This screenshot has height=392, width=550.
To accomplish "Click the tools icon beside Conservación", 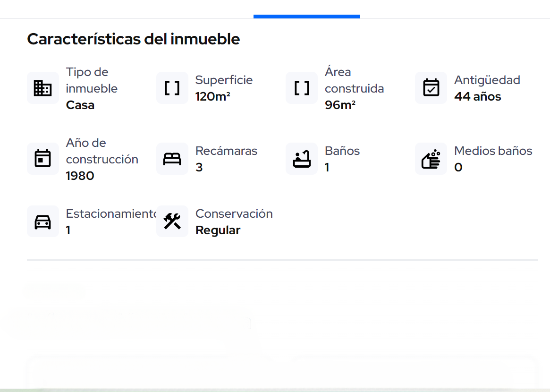I will click(172, 222).
